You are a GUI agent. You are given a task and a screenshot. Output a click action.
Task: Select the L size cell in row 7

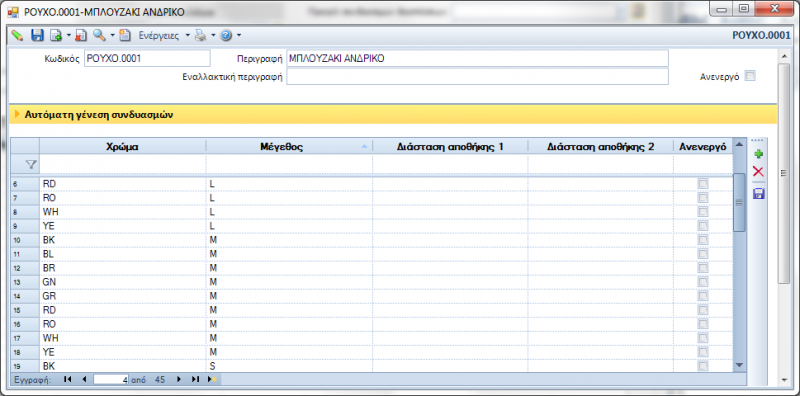coord(289,197)
